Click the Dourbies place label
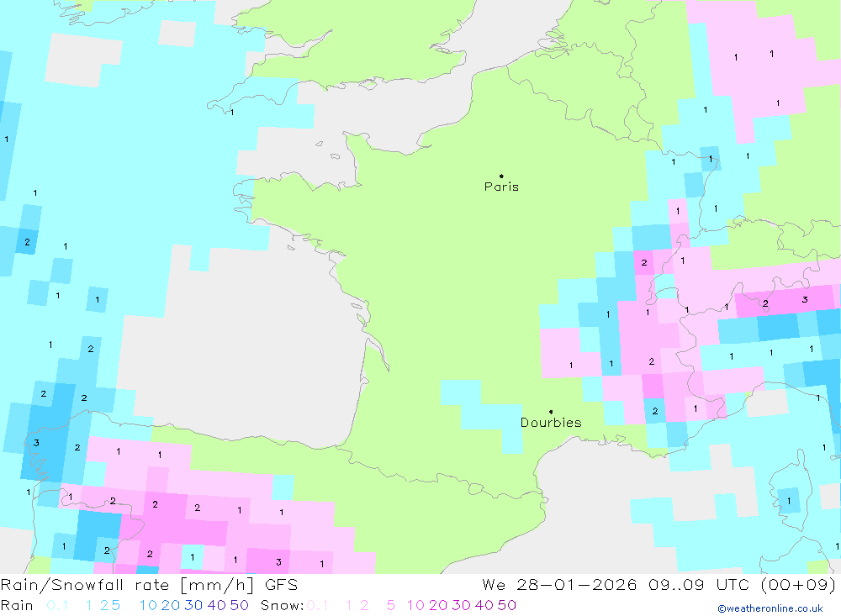 [551, 423]
